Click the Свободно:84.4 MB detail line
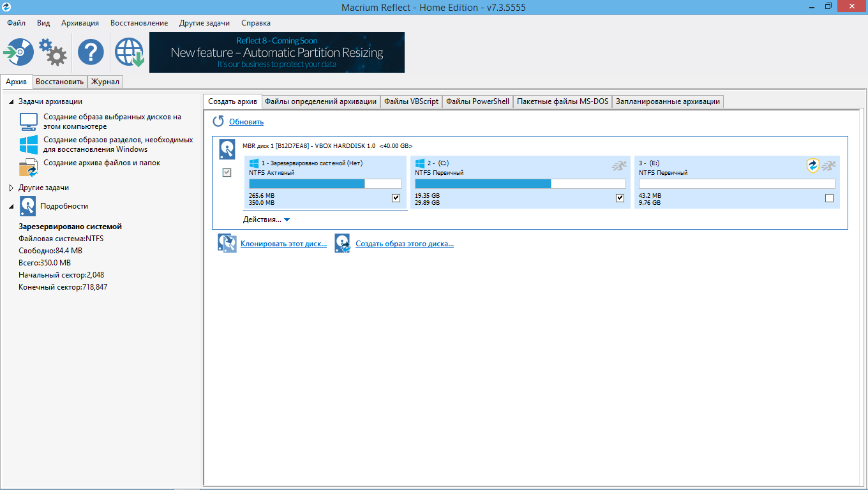The height and width of the screenshot is (490, 868). tap(50, 251)
